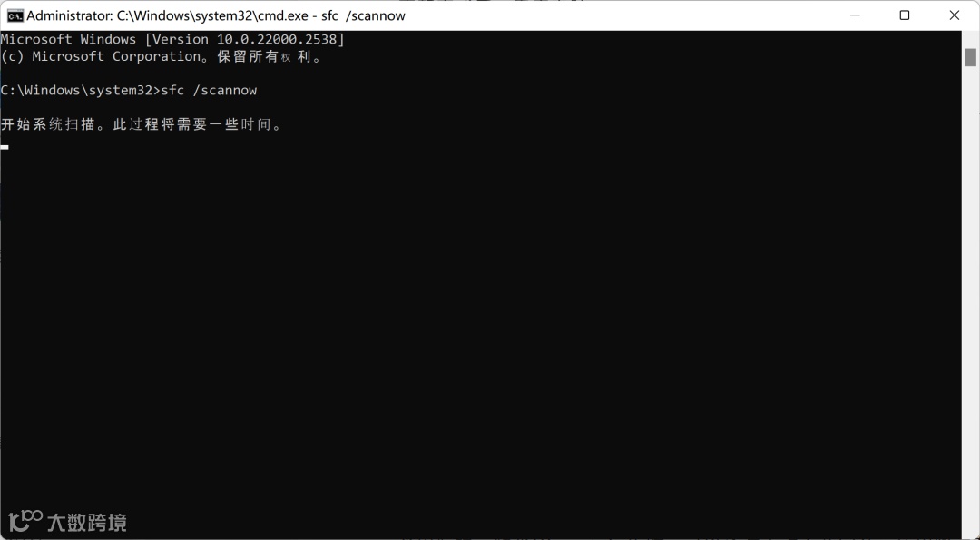Open the cmd system menu icon

coord(15,15)
